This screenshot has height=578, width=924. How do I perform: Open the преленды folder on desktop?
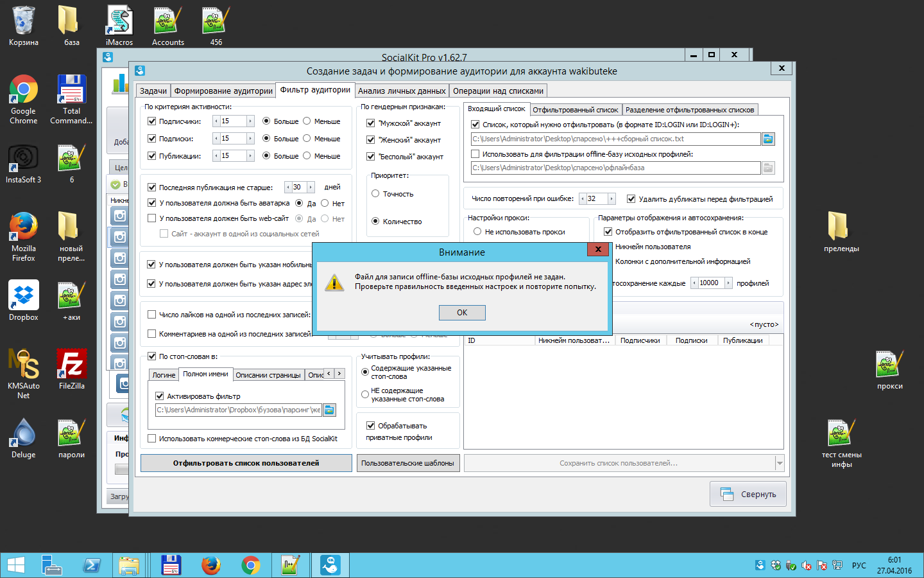841,232
